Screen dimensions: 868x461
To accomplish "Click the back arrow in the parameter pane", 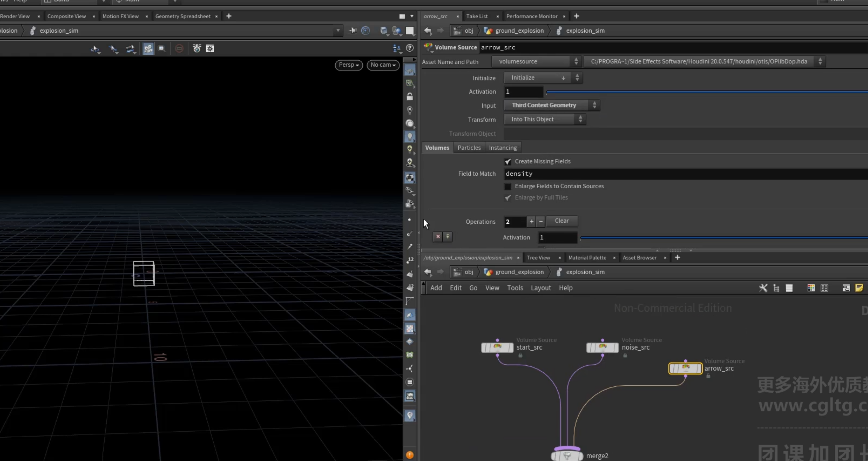I will coord(428,31).
